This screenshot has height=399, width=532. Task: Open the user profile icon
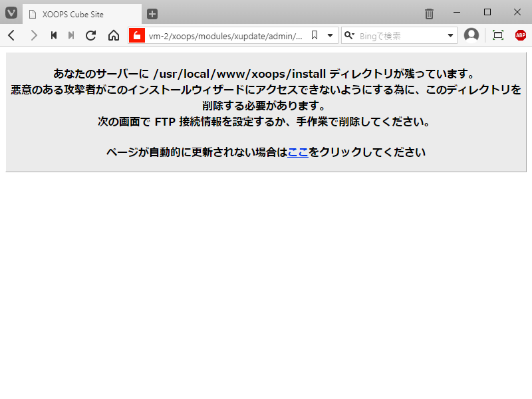(x=471, y=35)
